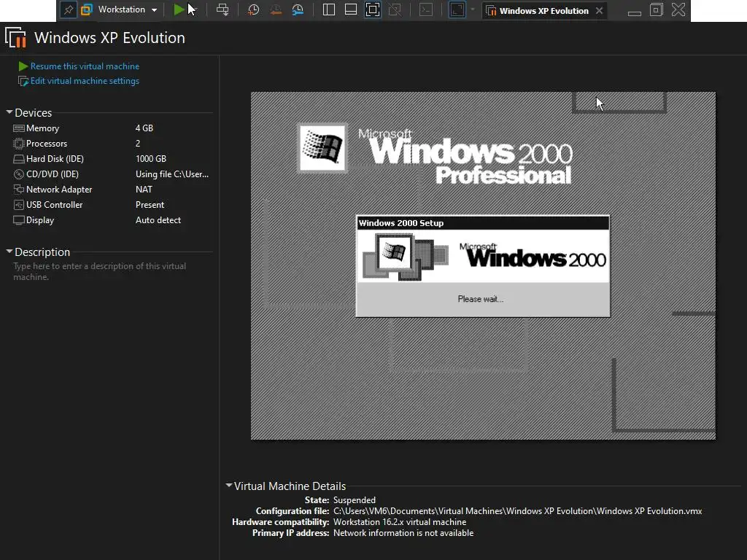Click Workstation 16.2.x virtual machine text
Image resolution: width=747 pixels, height=560 pixels.
400,522
